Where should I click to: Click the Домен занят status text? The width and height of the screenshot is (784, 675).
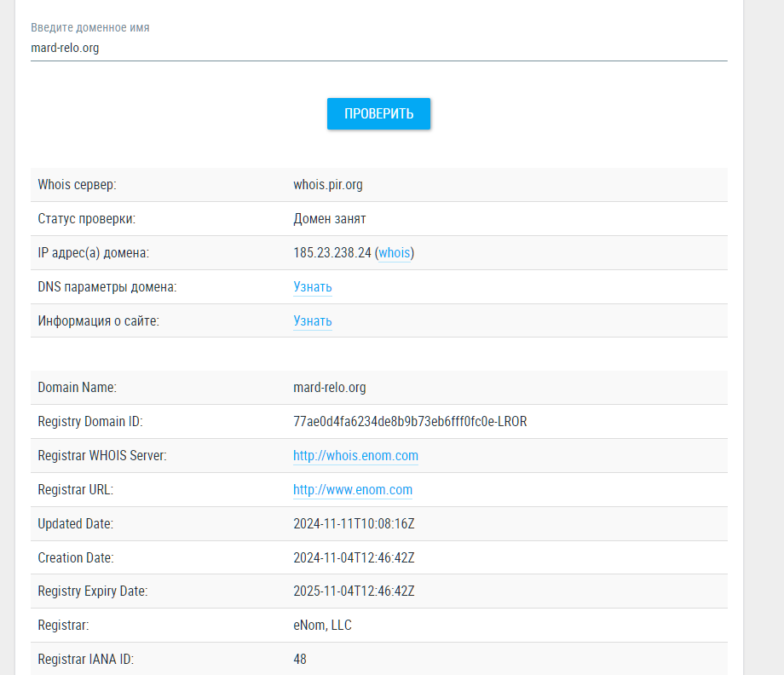330,219
